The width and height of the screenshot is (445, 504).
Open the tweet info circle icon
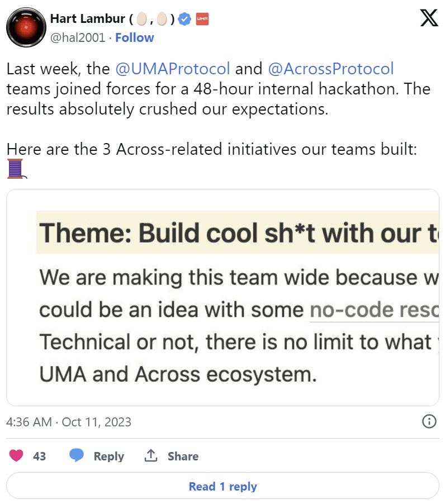click(x=429, y=421)
